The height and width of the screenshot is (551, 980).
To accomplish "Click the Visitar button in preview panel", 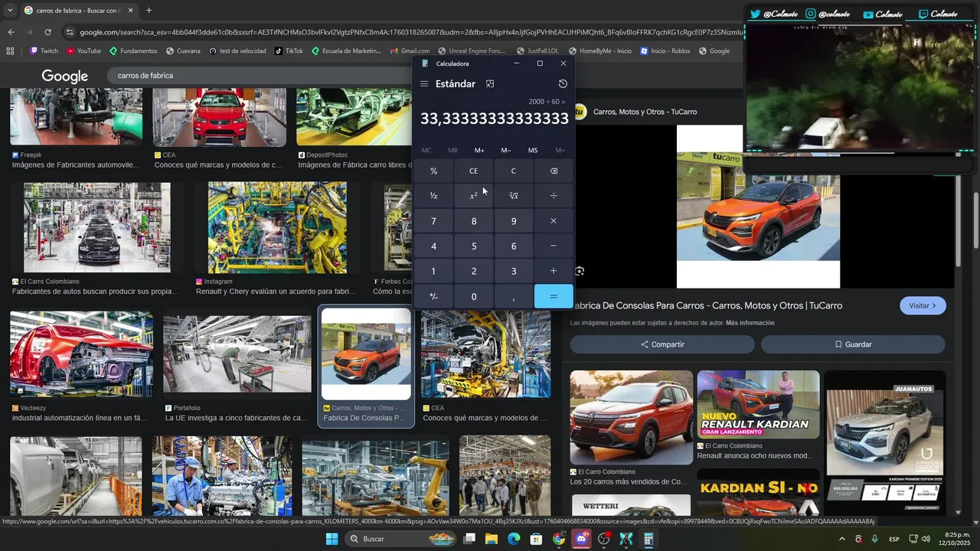I will [923, 305].
